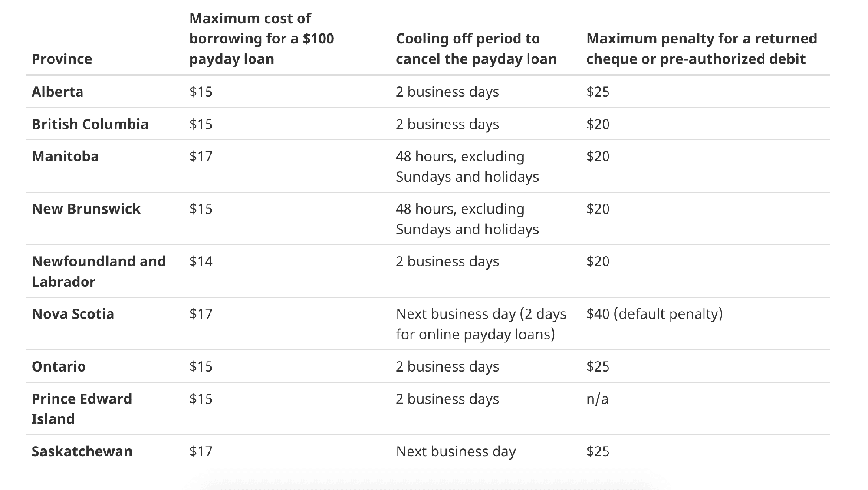Click Prince Edward Island province name
Image resolution: width=868 pixels, height=490 pixels.
tap(82, 408)
